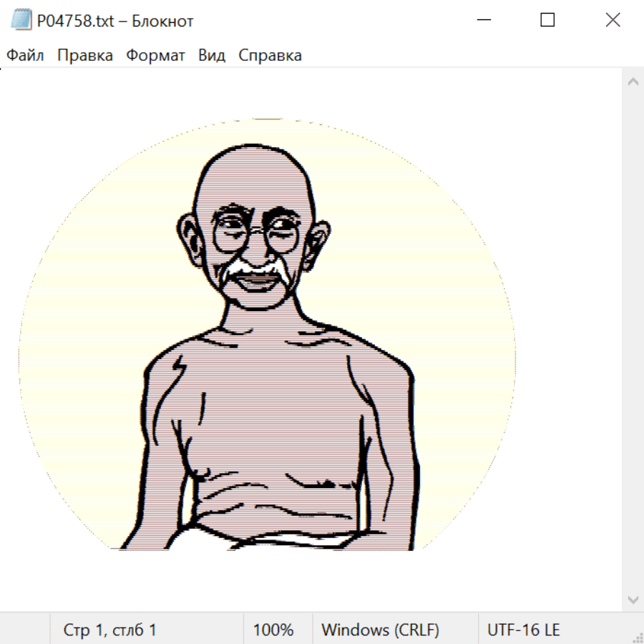Click the UTF-16 LE encoding indicator
Viewport: 644px width, 644px height.
coord(523,630)
